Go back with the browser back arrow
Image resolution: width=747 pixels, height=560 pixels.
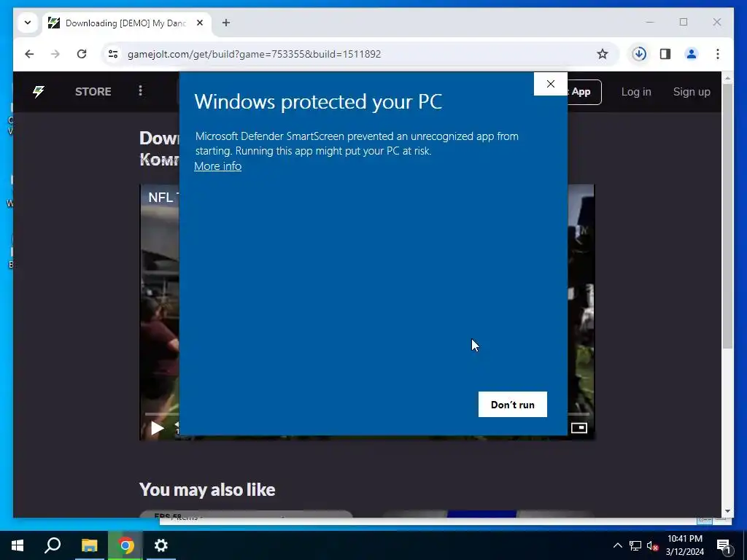click(x=29, y=54)
